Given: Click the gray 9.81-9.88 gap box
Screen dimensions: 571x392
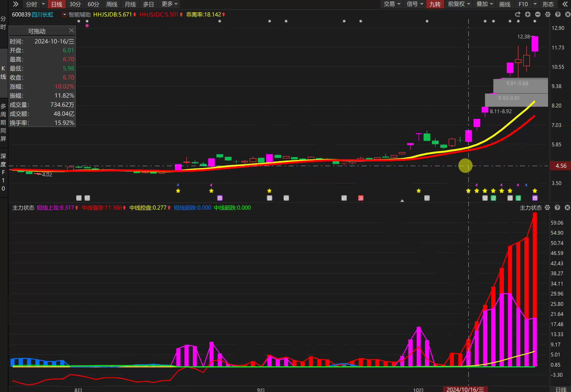Looking at the screenshot, I should 521,85.
